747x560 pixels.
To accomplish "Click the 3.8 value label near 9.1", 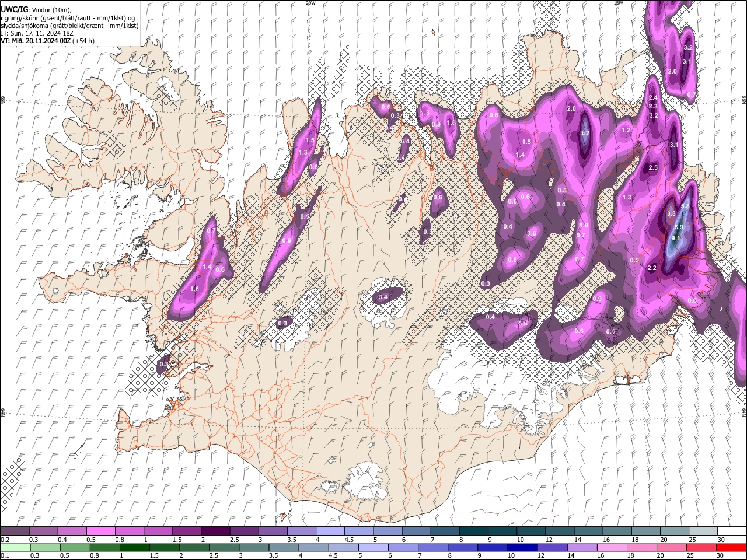I will (x=671, y=214).
